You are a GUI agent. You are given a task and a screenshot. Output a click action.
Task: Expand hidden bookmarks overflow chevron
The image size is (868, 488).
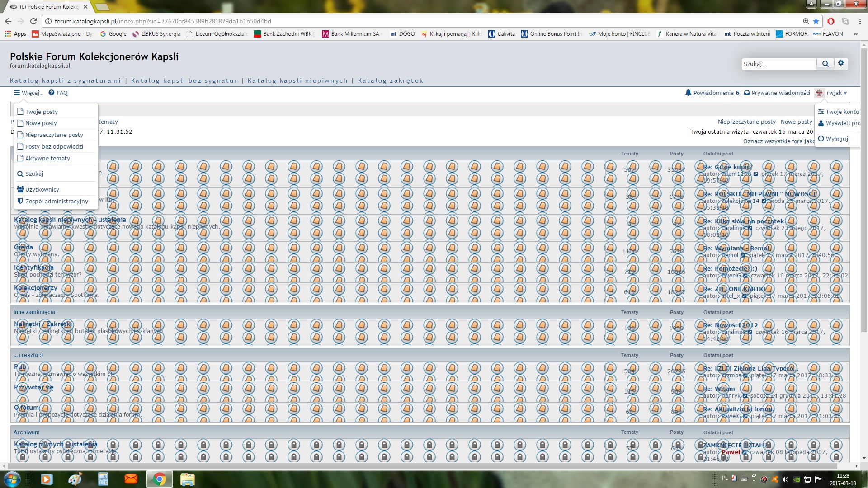[855, 34]
